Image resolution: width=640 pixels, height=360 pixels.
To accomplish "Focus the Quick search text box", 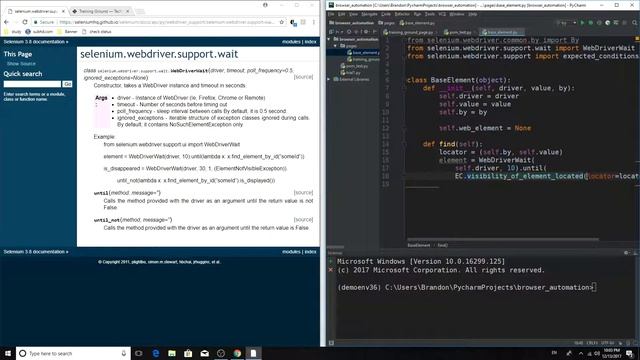I will tap(32, 84).
